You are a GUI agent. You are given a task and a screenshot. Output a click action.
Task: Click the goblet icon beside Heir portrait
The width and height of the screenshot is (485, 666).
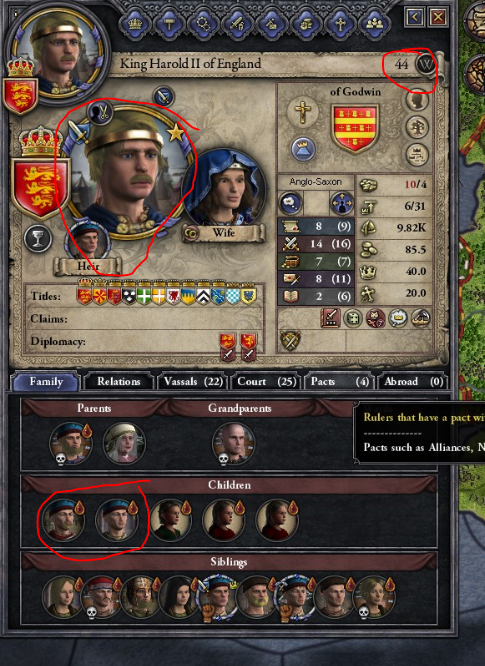tap(38, 238)
